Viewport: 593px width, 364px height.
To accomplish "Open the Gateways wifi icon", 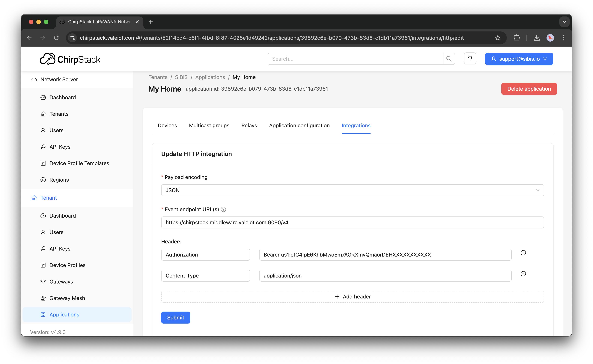I will coord(43,281).
